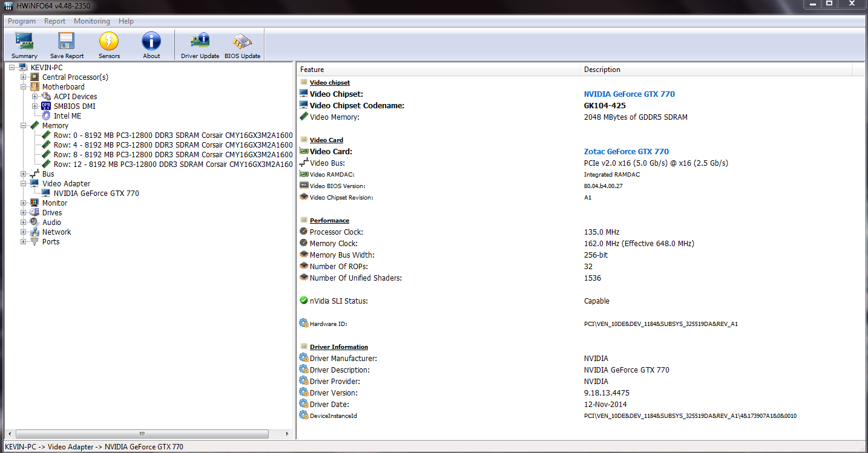The image size is (868, 453).
Task: Click the Driver Version 9.18.13.4475 value
Action: pos(607,393)
